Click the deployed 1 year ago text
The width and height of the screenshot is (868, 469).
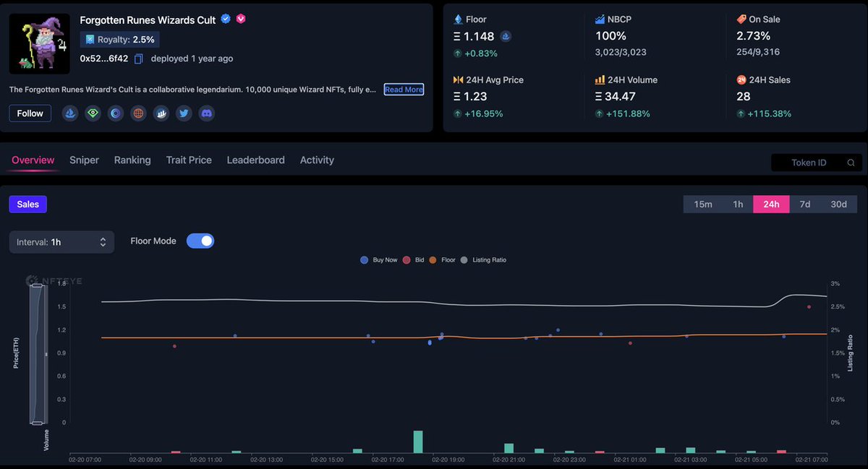point(192,59)
